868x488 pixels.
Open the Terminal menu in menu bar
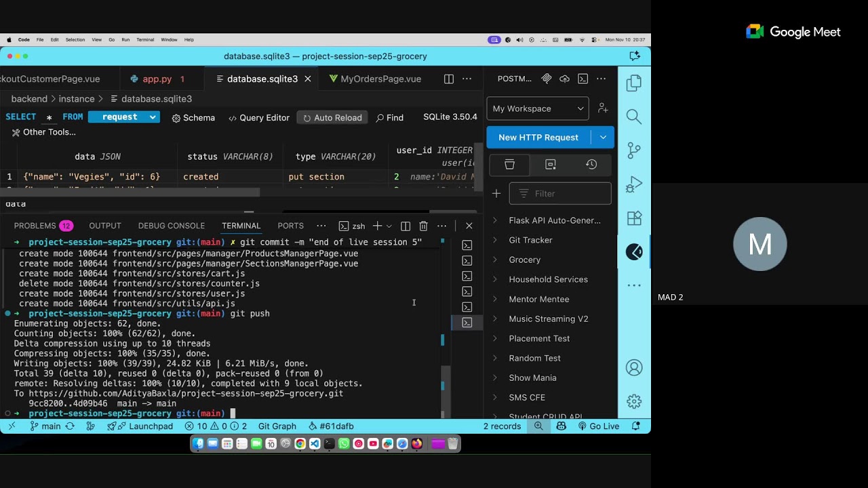click(145, 40)
